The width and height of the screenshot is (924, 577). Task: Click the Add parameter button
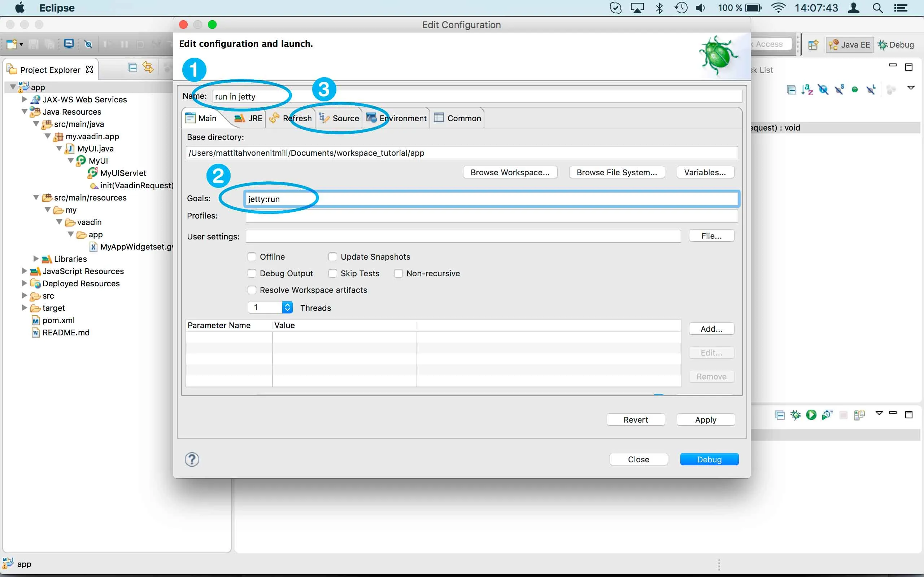click(x=711, y=329)
